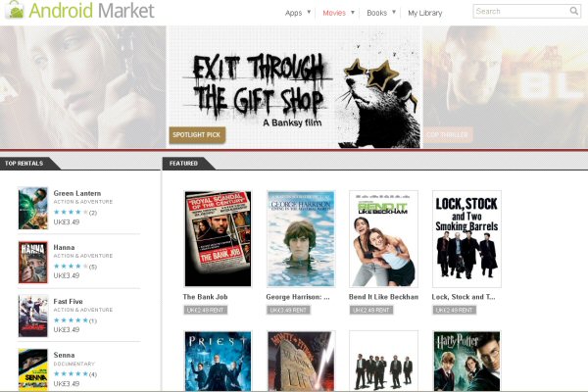Open Monty Python Meaning of Life poster
588x392 pixels.
[301, 362]
